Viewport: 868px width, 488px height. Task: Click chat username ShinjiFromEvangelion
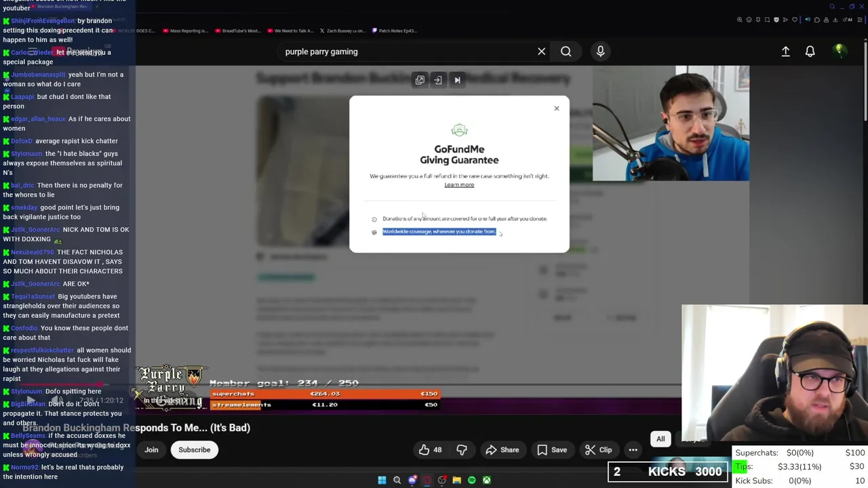pos(43,21)
